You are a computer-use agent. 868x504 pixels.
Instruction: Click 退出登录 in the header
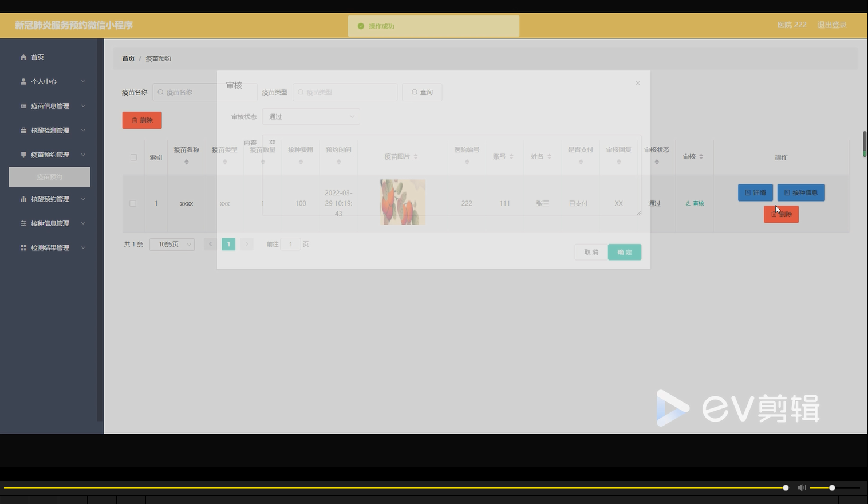(x=832, y=25)
